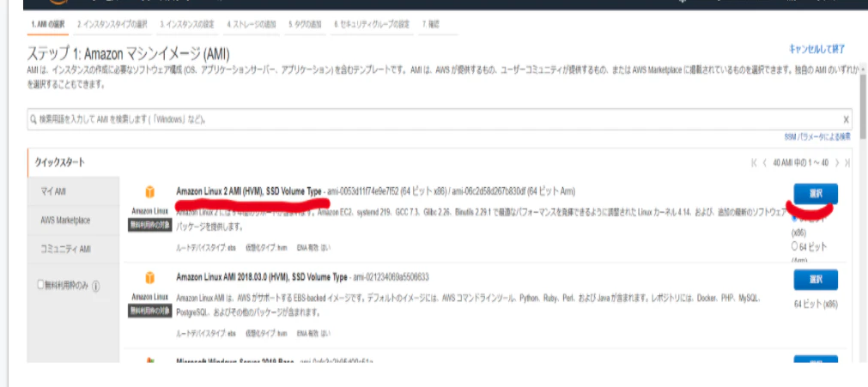This screenshot has width=868, height=387.
Task: Click the magnifier icon in AMI search box
Action: point(34,119)
